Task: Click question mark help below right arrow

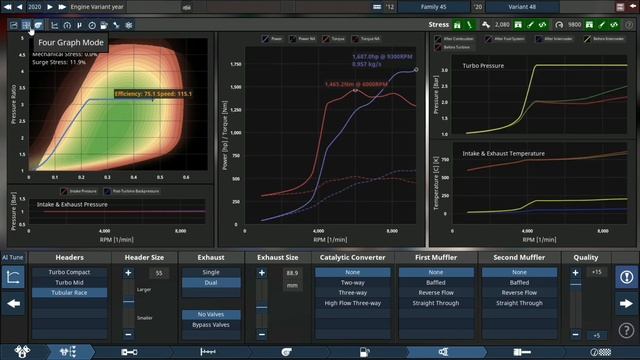Action: click(x=627, y=330)
